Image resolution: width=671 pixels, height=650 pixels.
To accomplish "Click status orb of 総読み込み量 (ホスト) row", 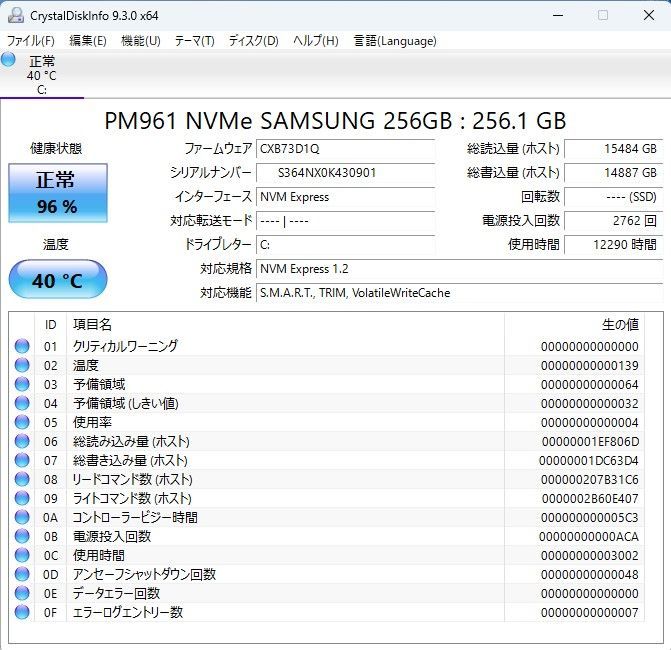I will click(22, 441).
